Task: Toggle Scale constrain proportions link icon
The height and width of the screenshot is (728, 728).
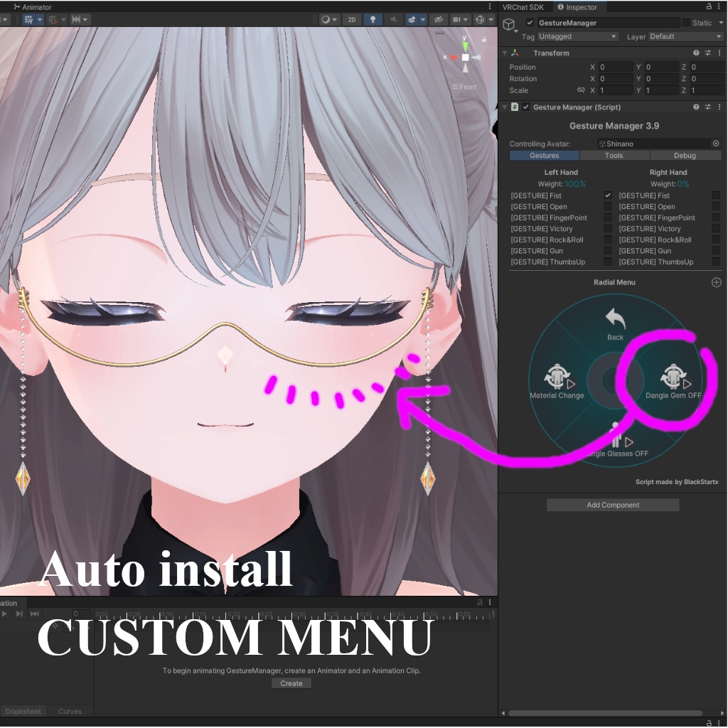Action: (581, 90)
